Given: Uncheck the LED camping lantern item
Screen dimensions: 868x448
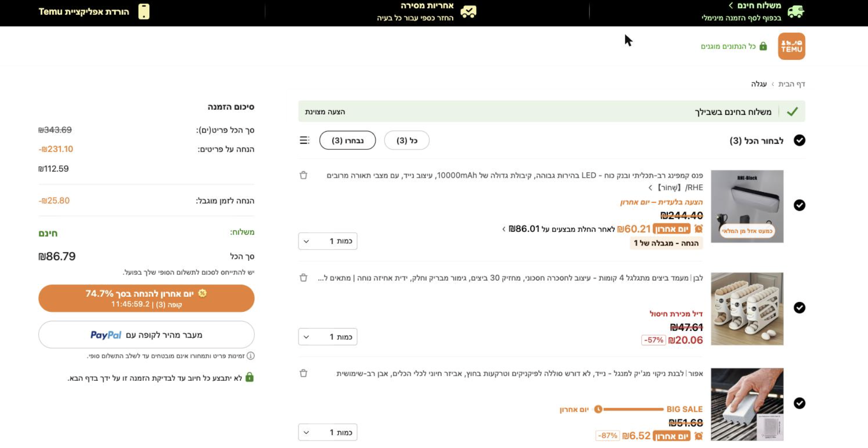Looking at the screenshot, I should 799,205.
